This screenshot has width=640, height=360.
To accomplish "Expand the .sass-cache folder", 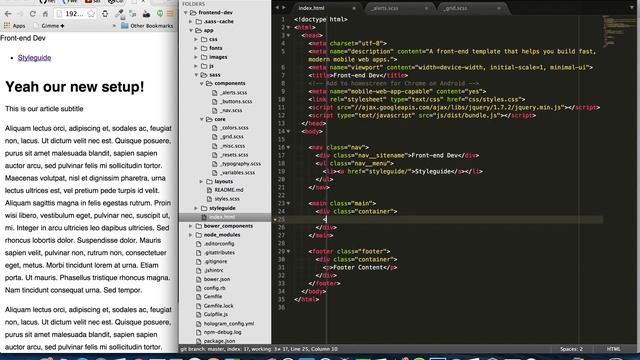I will coord(191,22).
